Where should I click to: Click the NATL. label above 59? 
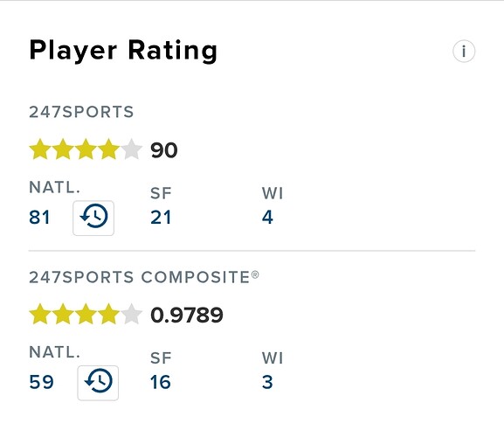coord(55,352)
